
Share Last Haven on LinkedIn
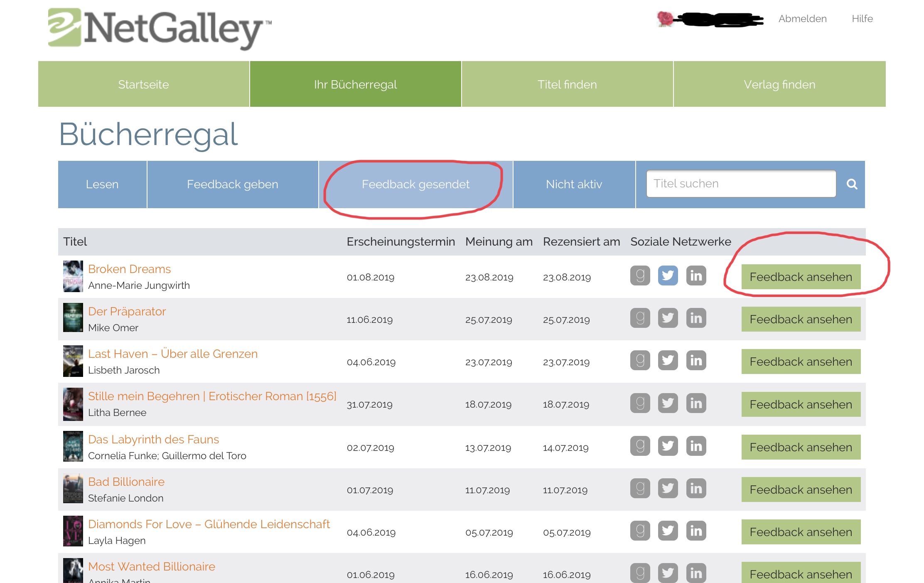[x=696, y=360]
